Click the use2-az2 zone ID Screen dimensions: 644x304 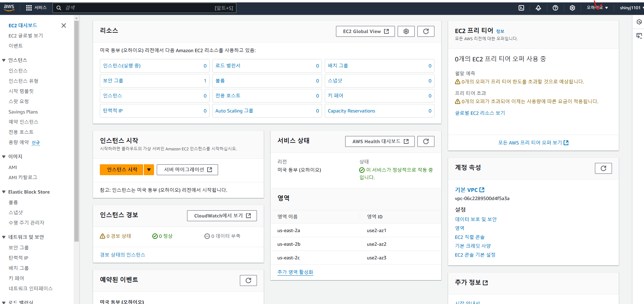[x=377, y=244]
